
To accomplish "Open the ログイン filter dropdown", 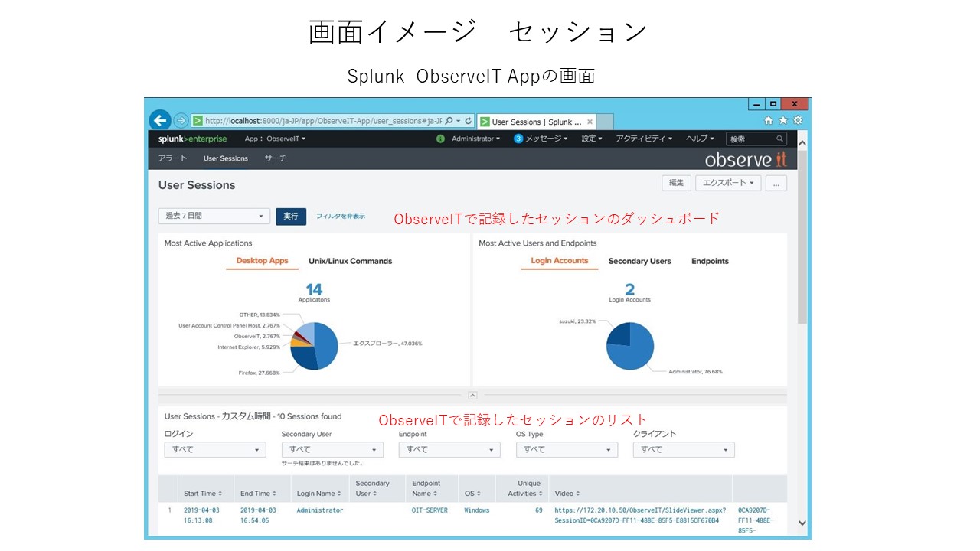I will click(x=215, y=450).
